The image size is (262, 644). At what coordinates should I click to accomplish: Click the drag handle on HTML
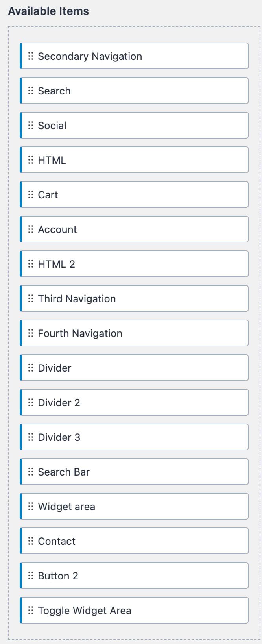pyautogui.click(x=31, y=160)
